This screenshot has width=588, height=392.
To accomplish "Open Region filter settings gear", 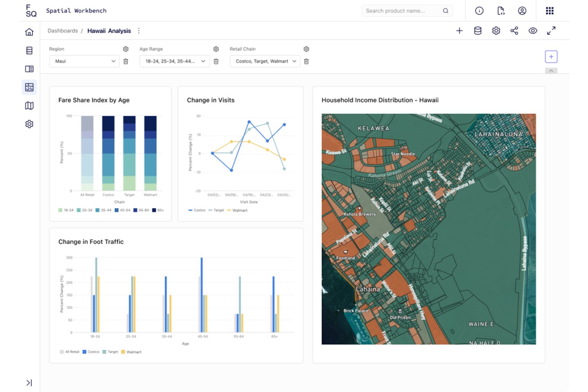I will click(x=126, y=49).
